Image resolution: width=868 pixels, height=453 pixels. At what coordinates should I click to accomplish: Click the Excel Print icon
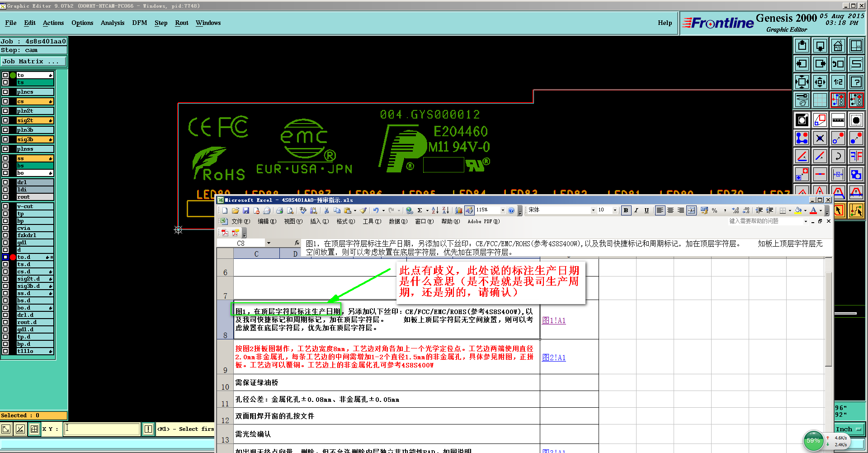279,210
